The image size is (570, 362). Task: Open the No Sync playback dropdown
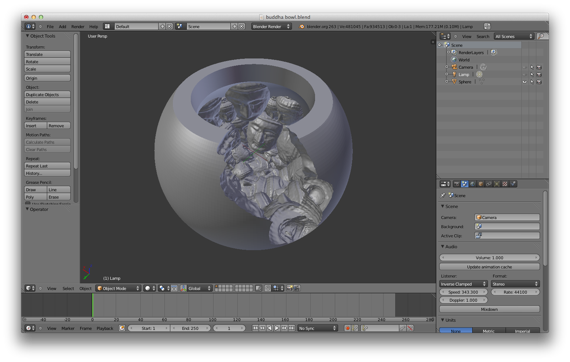(317, 328)
